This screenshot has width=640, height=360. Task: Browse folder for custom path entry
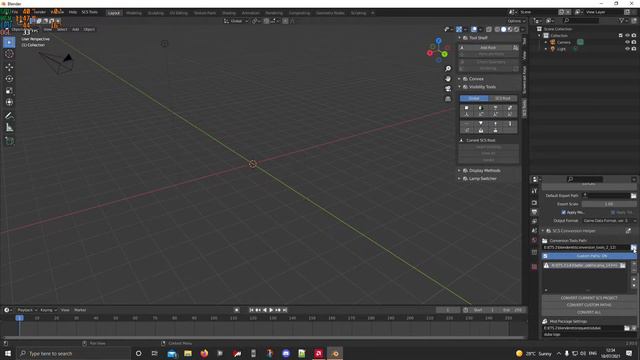tap(622, 265)
